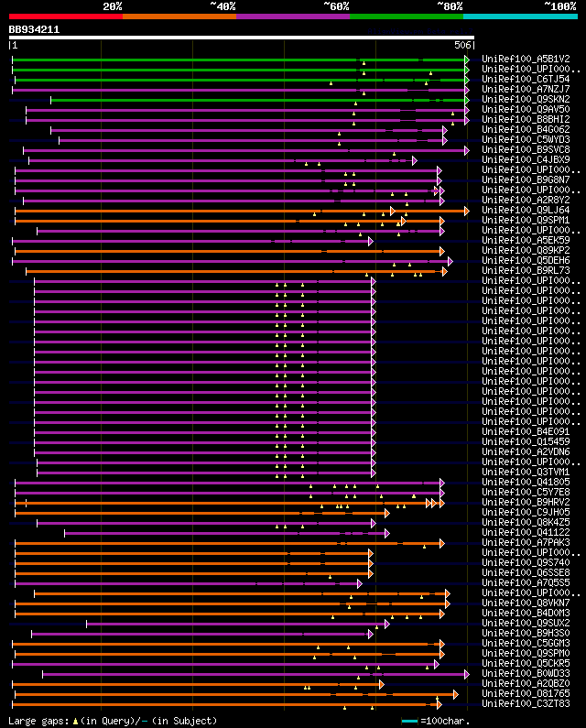
Task: Open the UniRef100_A2R8Y2 hit
Action: [x=526, y=201]
